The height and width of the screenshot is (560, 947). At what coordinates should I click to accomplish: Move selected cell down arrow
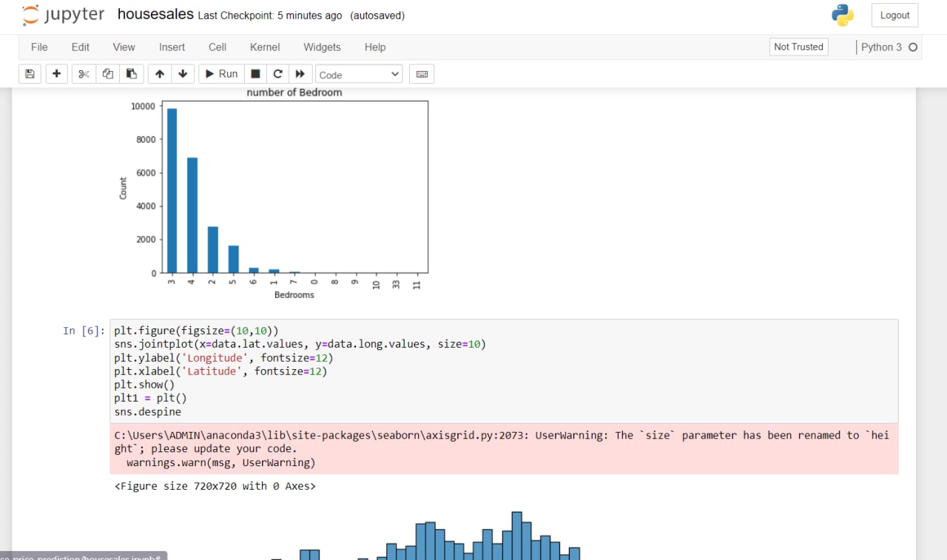pyautogui.click(x=183, y=74)
